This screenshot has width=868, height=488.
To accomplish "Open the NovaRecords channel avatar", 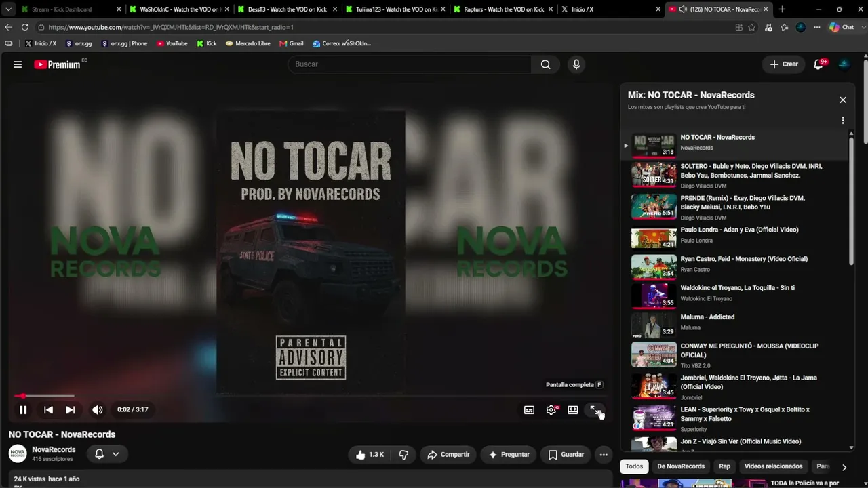I will (18, 454).
